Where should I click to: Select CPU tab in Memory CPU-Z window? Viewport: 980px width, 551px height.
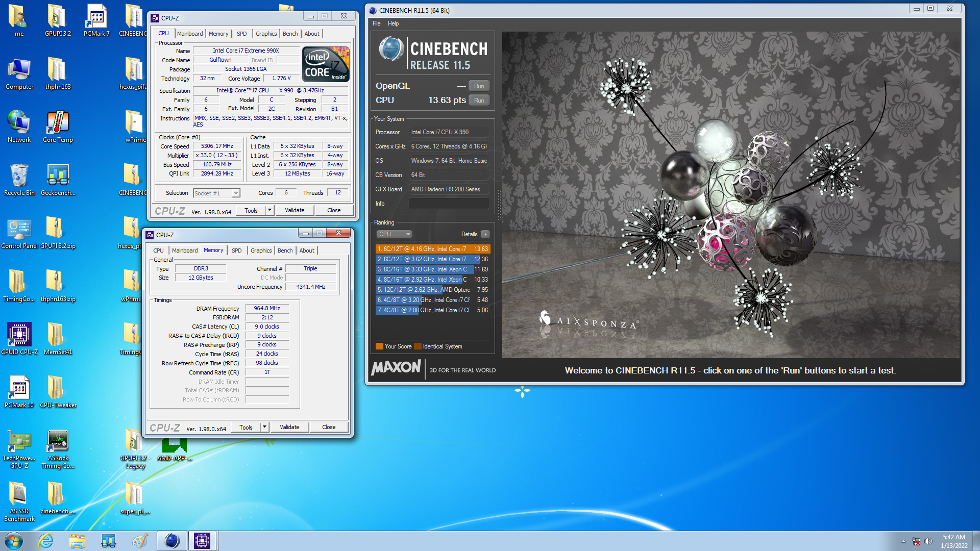point(158,251)
